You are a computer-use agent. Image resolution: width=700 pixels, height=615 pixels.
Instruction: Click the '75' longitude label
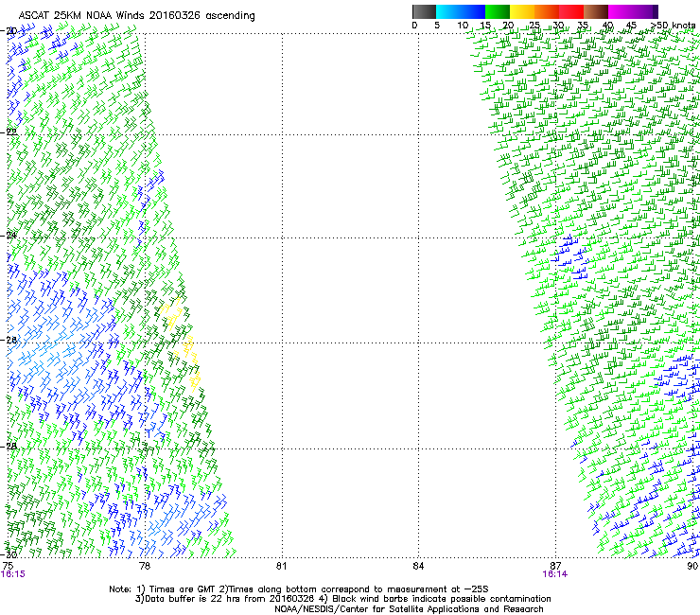pyautogui.click(x=8, y=566)
